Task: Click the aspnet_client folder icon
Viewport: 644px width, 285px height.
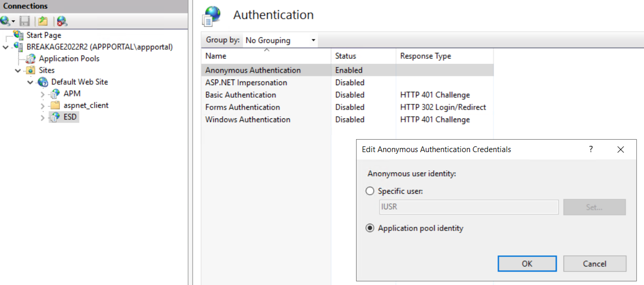Action: click(x=56, y=105)
